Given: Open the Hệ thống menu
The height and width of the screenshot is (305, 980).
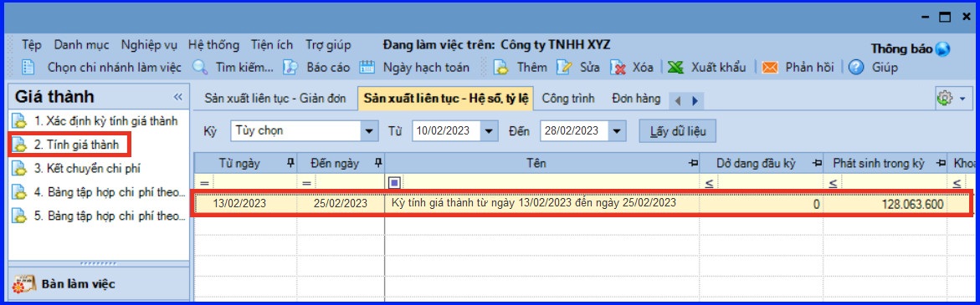Looking at the screenshot, I should click(x=213, y=45).
